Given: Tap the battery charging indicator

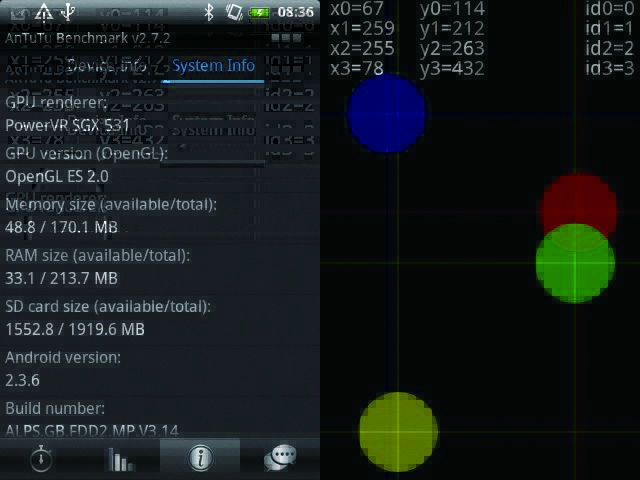Looking at the screenshot, I should pos(259,12).
